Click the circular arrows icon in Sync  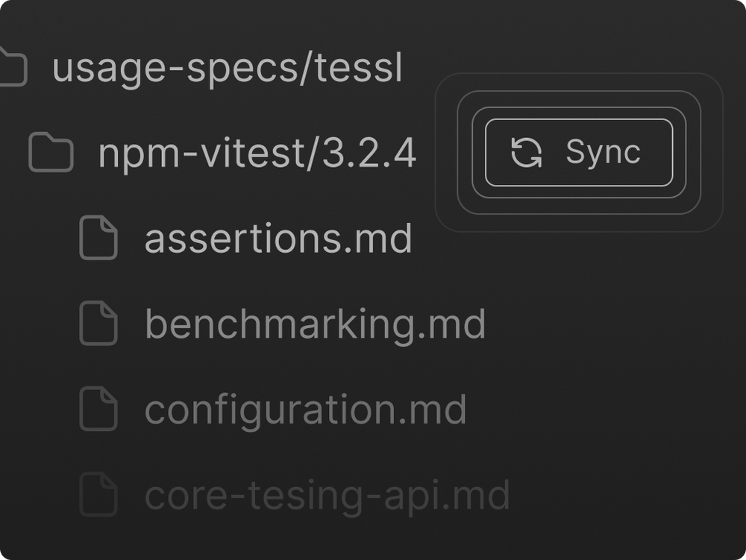click(x=526, y=153)
